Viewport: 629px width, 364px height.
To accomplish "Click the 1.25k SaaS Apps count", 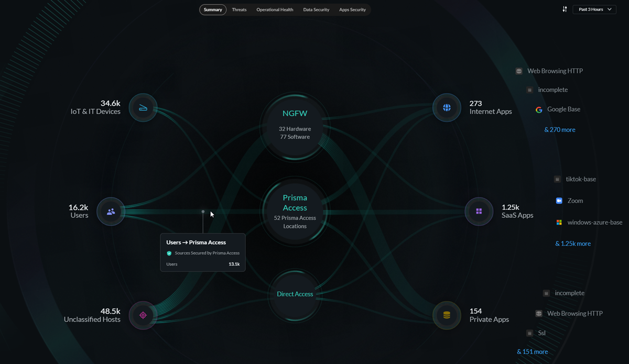I will point(511,207).
